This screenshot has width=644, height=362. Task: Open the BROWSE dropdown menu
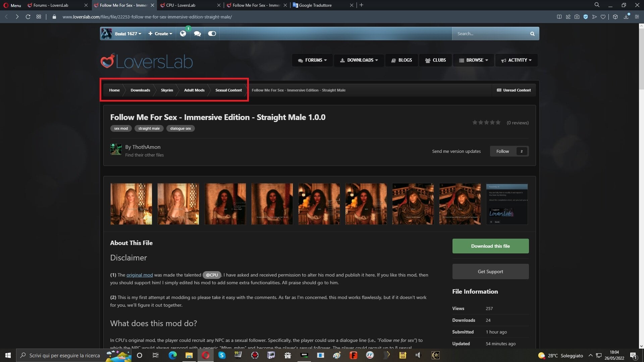tap(474, 60)
